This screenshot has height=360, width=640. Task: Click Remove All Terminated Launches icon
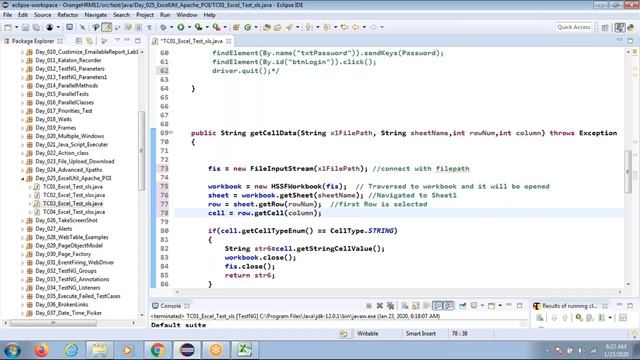coord(391,306)
